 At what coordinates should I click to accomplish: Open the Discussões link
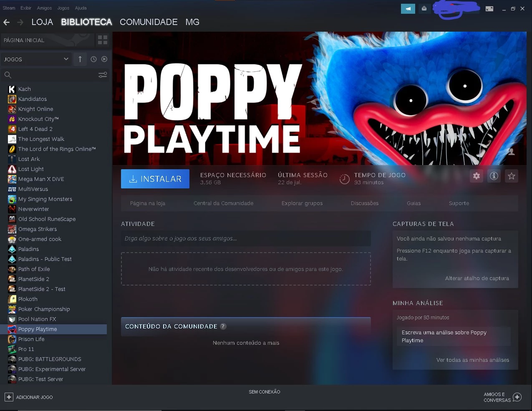pos(365,203)
